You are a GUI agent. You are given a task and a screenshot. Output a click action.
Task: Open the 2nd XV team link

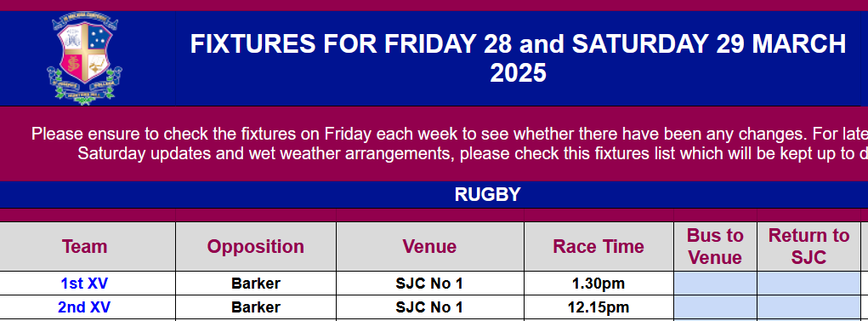pyautogui.click(x=84, y=307)
